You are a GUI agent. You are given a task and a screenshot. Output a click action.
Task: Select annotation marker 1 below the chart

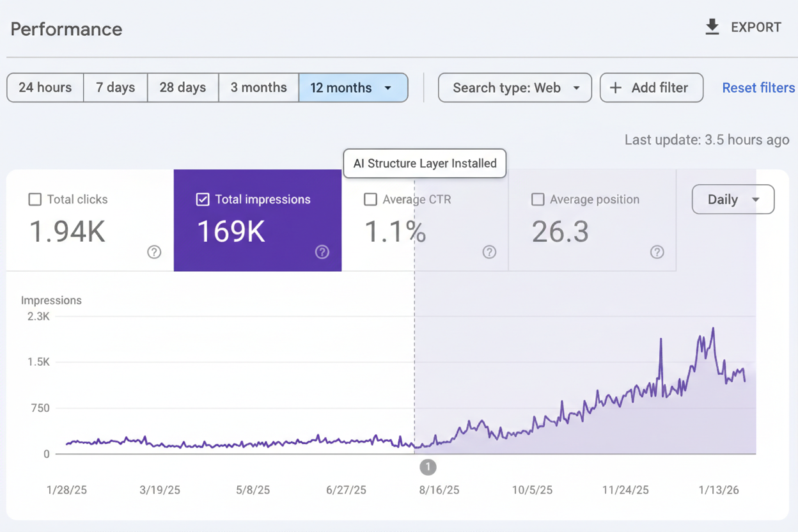(x=428, y=467)
